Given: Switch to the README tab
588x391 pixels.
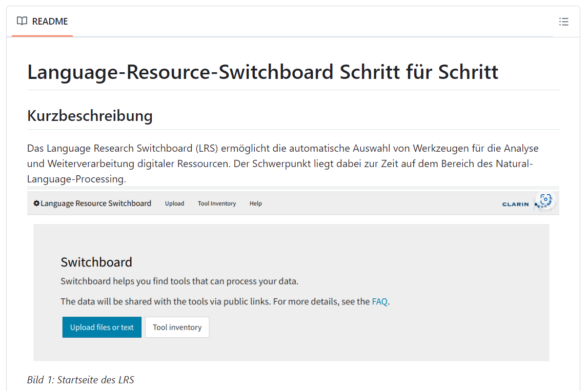Looking at the screenshot, I should (x=49, y=21).
